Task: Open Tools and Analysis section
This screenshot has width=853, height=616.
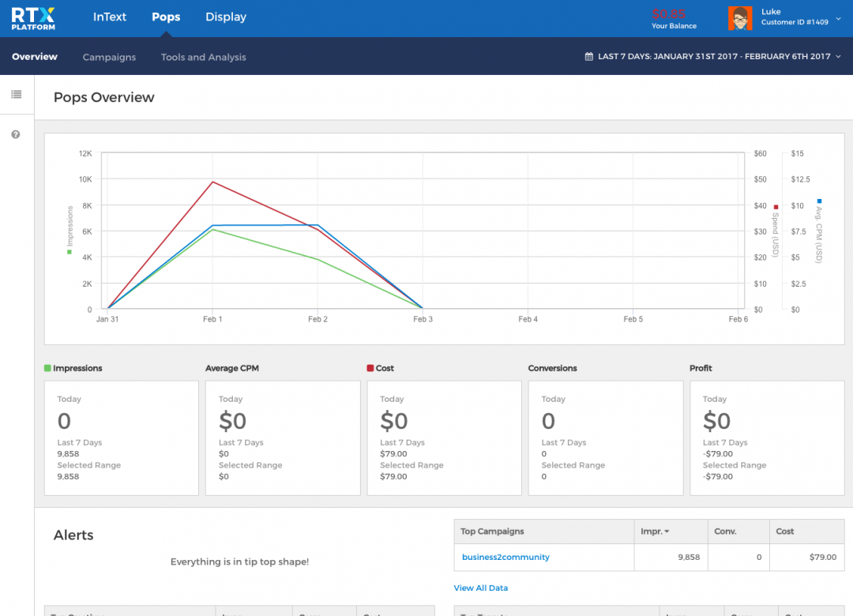Action: point(203,57)
